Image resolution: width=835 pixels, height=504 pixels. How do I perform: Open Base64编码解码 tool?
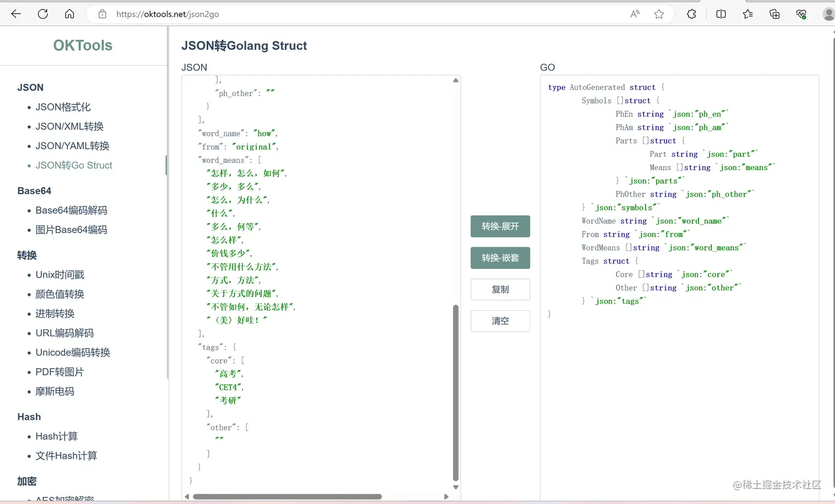coord(71,210)
